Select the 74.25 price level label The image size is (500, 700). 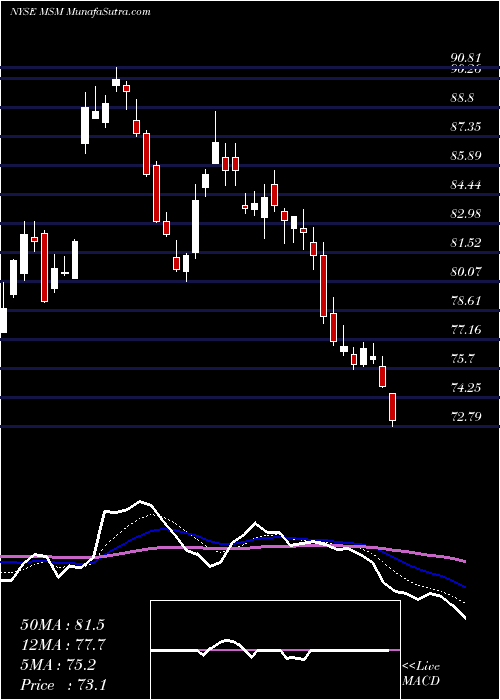click(467, 388)
